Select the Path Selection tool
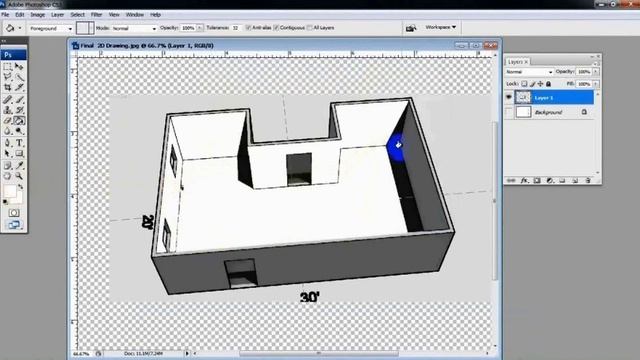The width and height of the screenshot is (640, 360). click(x=7, y=153)
